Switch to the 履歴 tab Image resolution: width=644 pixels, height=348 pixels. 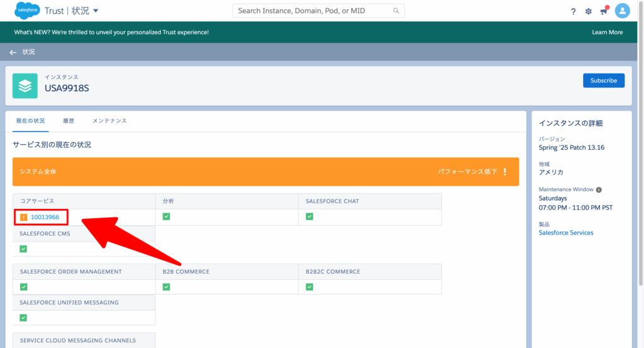69,121
